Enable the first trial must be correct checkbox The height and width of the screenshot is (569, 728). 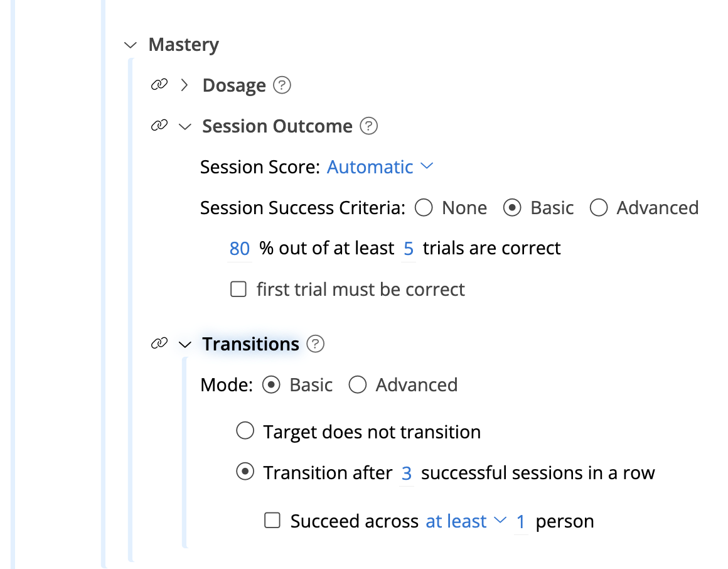(x=238, y=289)
